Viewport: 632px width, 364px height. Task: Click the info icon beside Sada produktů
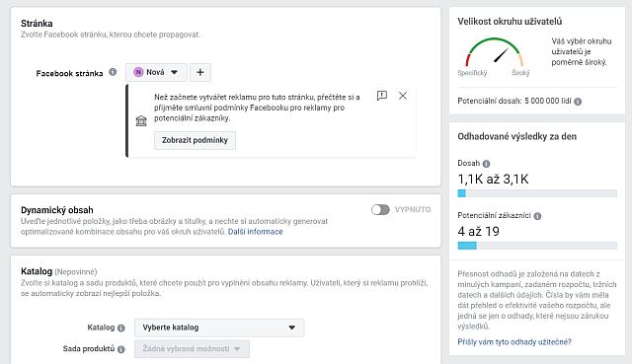120,349
